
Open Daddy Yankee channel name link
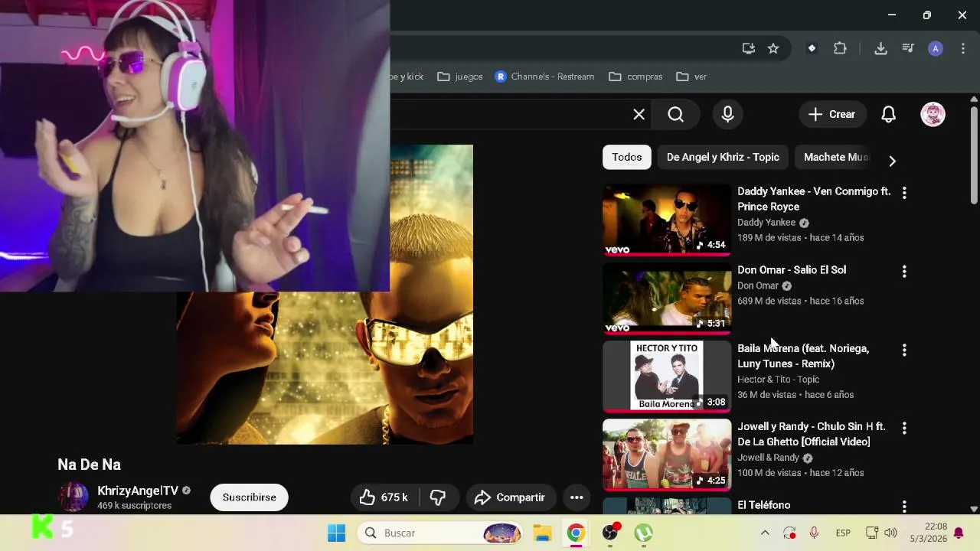click(766, 222)
